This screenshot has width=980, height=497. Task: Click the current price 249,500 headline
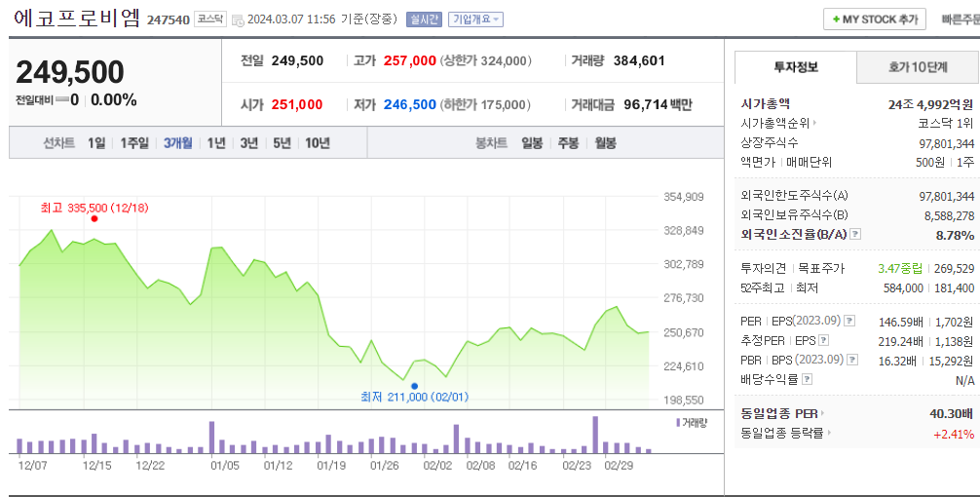[x=70, y=72]
